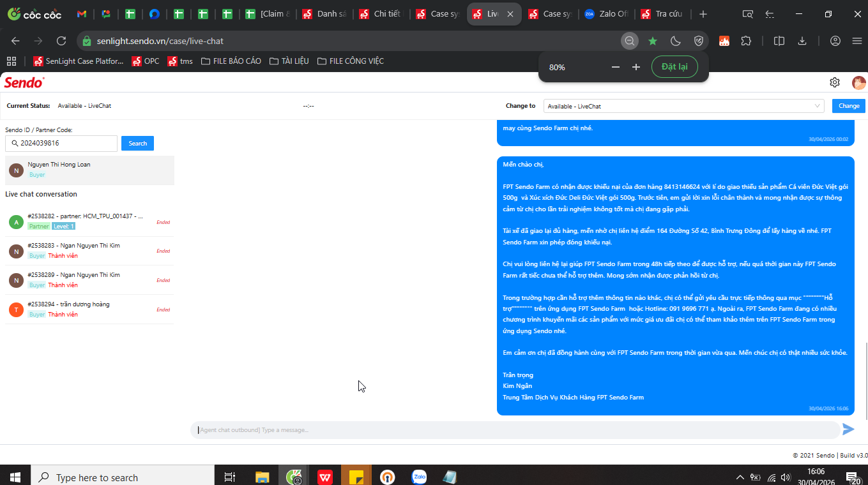Click the user avatar at top right
This screenshot has width=868, height=485.
click(x=859, y=82)
